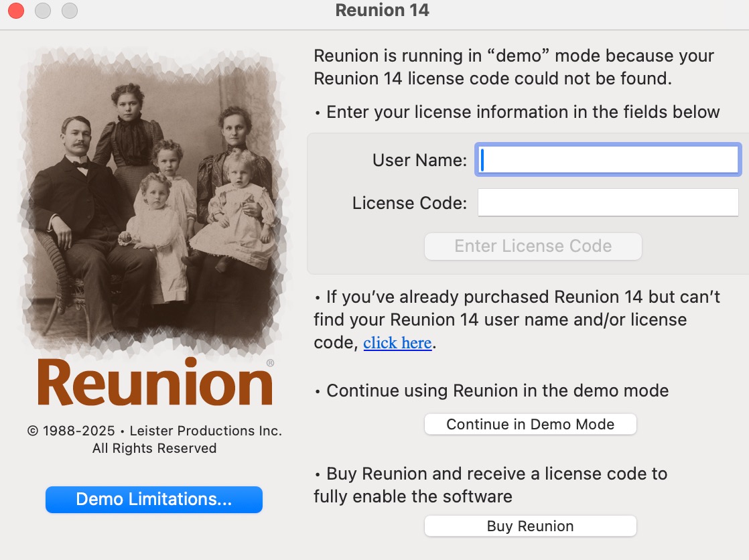The width and height of the screenshot is (749, 560).
Task: Focus the License Code input field
Action: 608,203
